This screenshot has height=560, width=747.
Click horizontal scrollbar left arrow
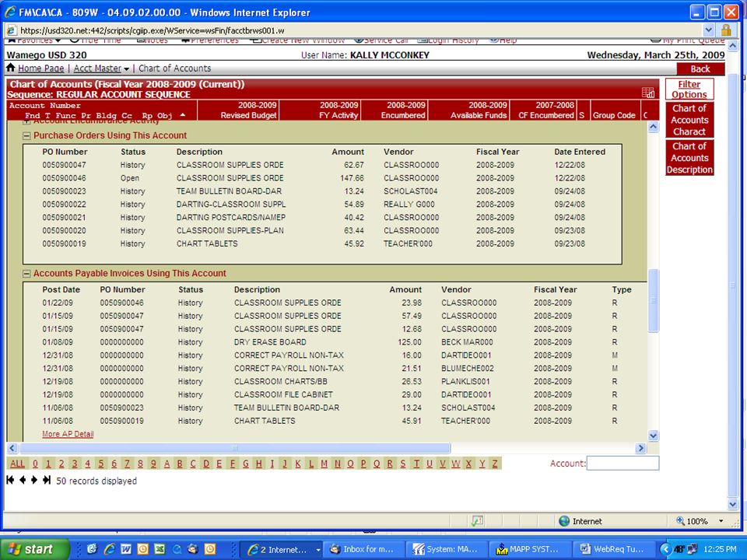click(x=12, y=448)
